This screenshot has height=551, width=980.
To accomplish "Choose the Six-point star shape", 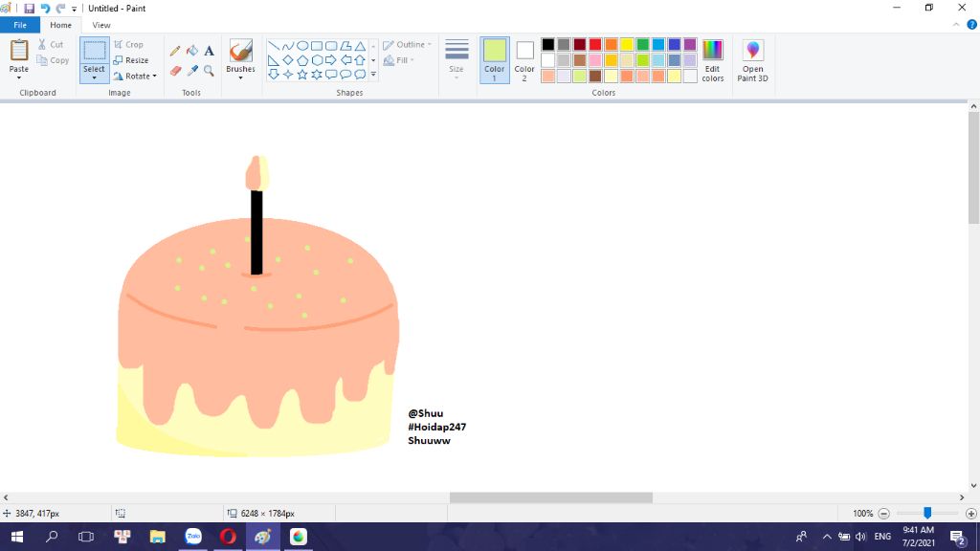I will click(317, 75).
